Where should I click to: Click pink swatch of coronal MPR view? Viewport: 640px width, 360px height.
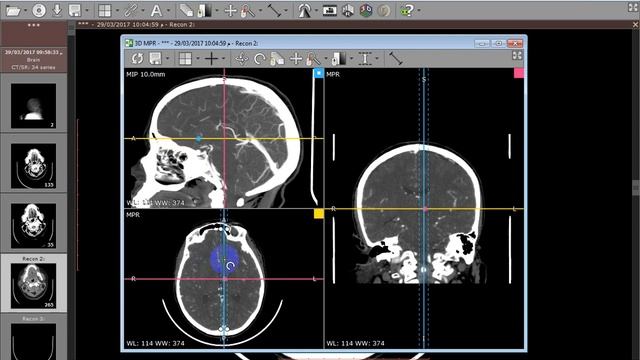[x=519, y=73]
